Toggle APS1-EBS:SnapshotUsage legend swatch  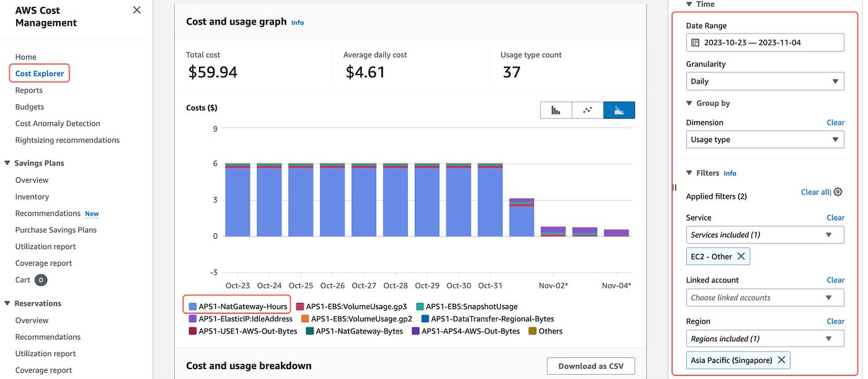(420, 307)
